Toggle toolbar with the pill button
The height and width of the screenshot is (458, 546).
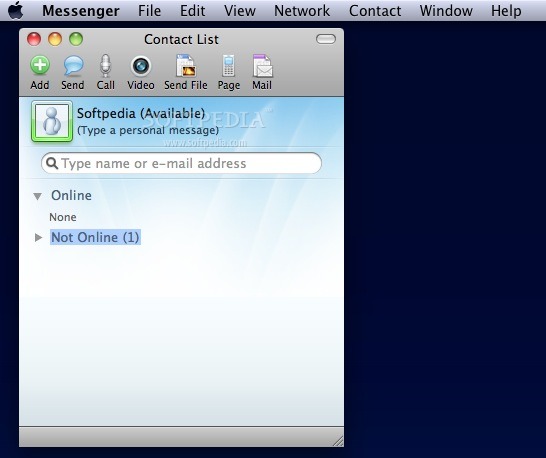point(326,39)
